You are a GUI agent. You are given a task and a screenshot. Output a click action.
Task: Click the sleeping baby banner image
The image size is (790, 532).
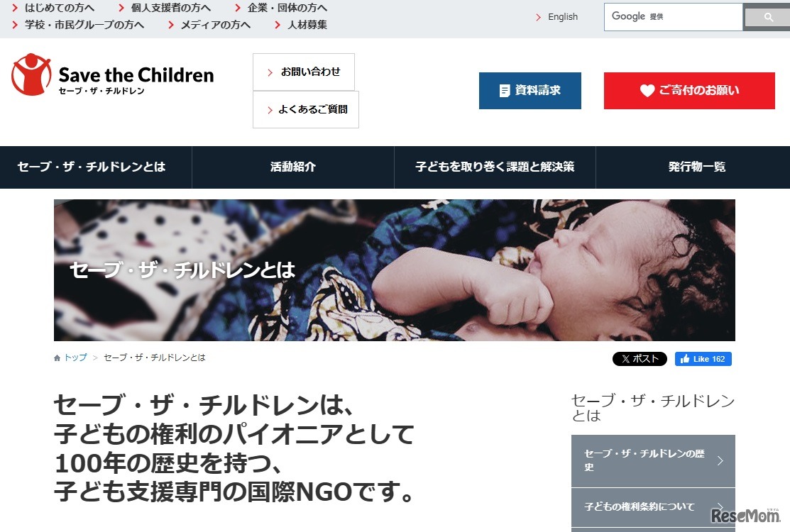pos(395,270)
